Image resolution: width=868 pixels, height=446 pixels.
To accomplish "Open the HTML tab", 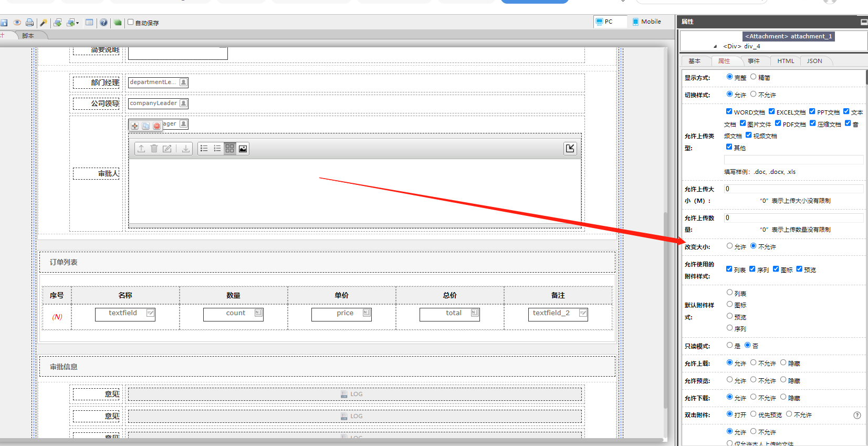I will 786,61.
